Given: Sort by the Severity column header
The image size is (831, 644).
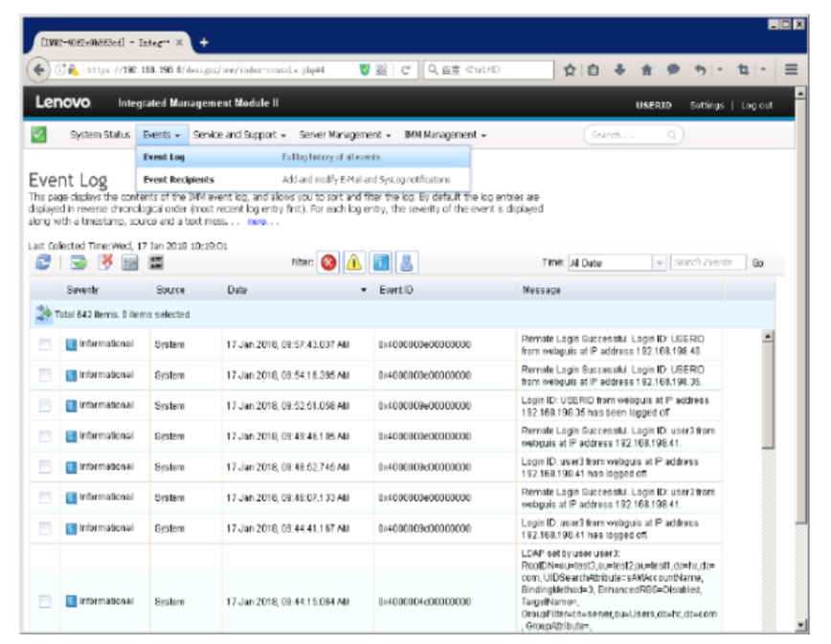Looking at the screenshot, I should 82,290.
